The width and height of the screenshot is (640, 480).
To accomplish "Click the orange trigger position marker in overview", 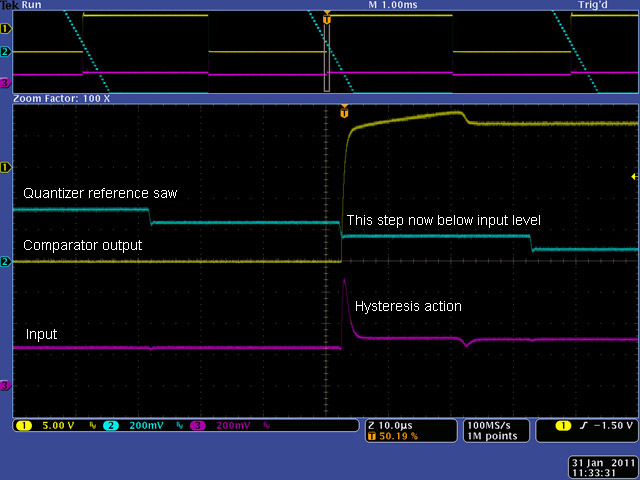I will 327,19.
